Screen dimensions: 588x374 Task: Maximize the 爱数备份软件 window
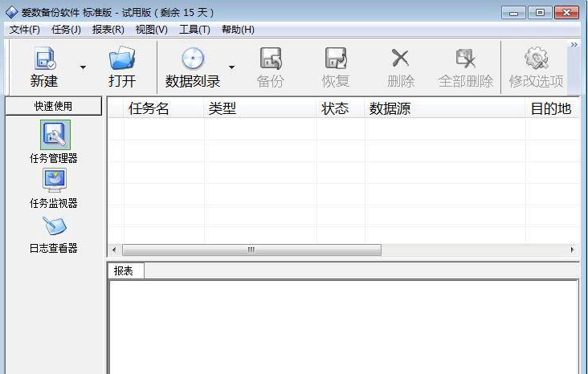click(540, 13)
